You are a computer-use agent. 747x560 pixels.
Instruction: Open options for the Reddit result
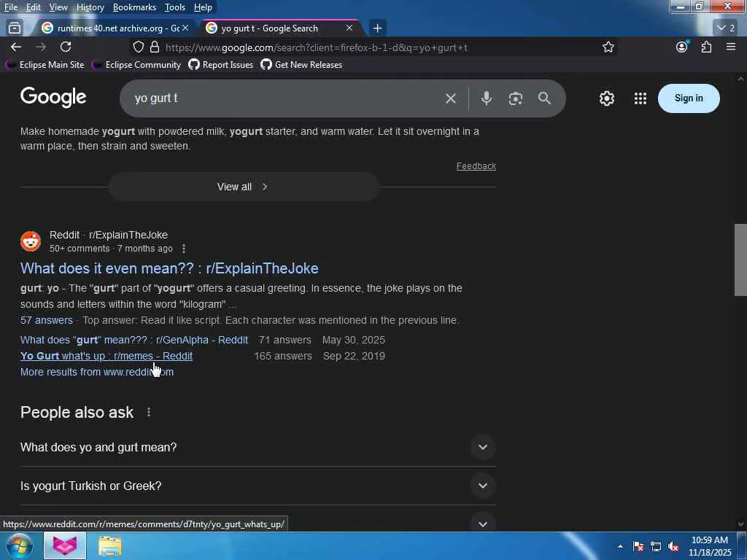[x=183, y=249]
